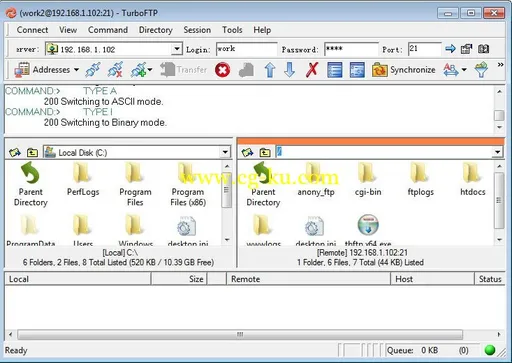Click the site properties icon beside Port

pyautogui.click(x=466, y=49)
